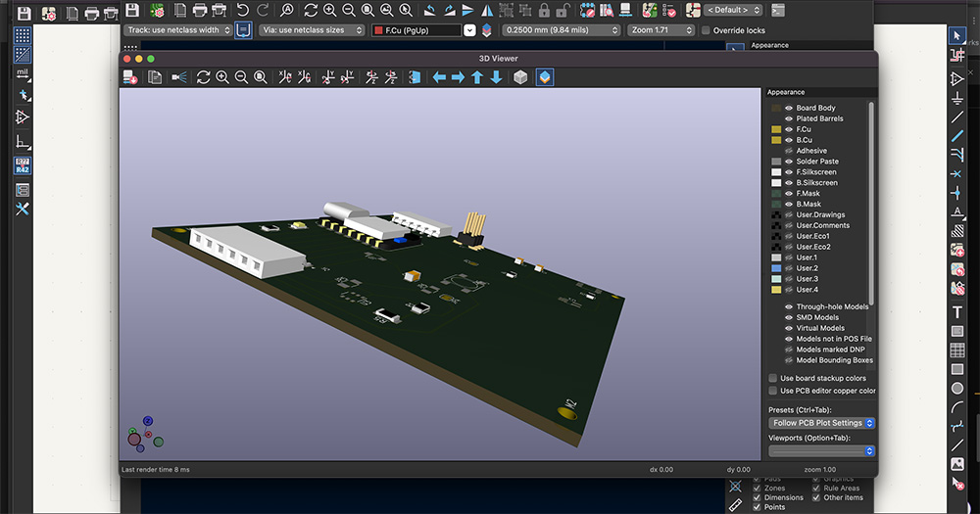Open Via netclass sizes dropdown
The image size is (980, 514).
(312, 30)
